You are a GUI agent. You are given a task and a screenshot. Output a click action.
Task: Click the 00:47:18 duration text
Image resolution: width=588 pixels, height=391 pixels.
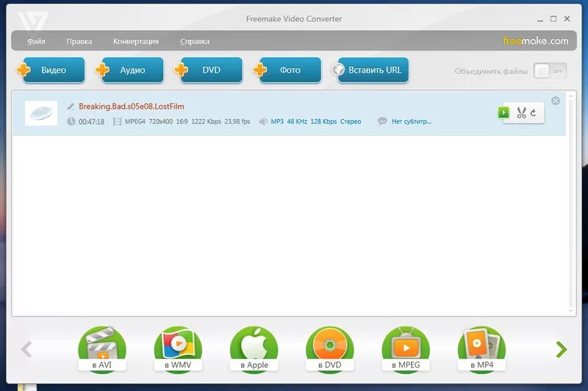91,122
